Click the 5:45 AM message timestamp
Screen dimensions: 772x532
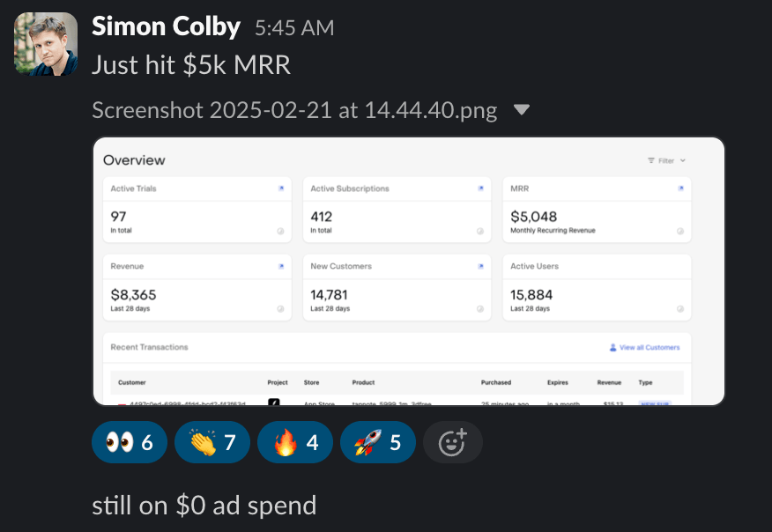pos(294,28)
